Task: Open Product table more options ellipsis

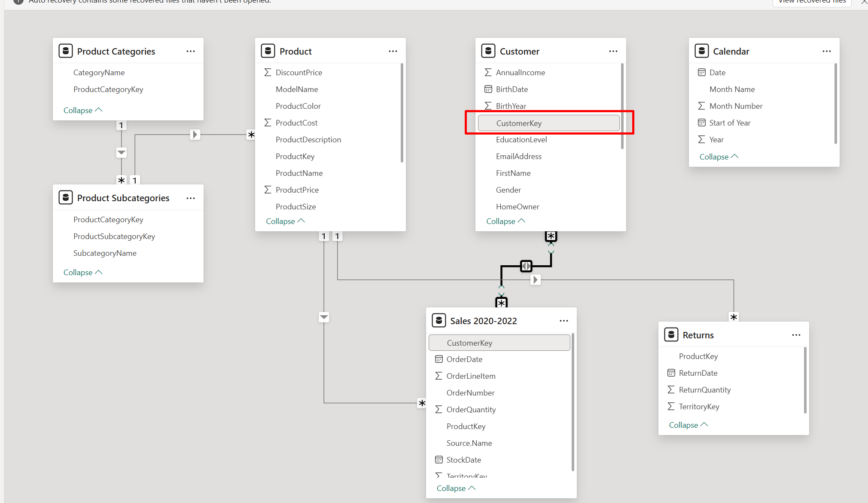Action: tap(393, 51)
